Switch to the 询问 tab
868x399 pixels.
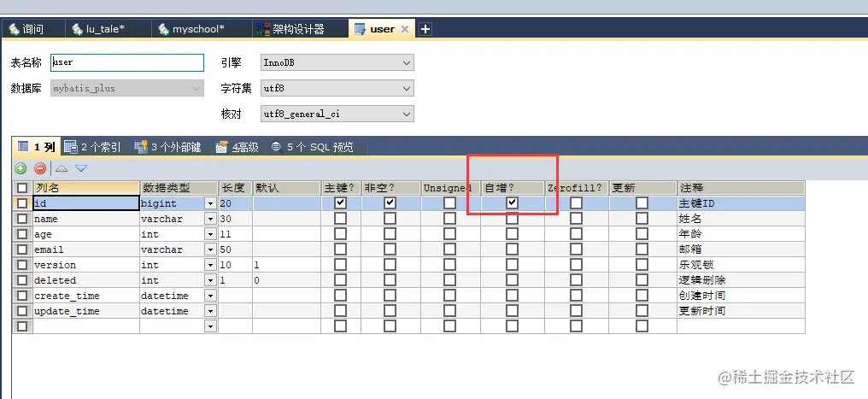[x=33, y=29]
